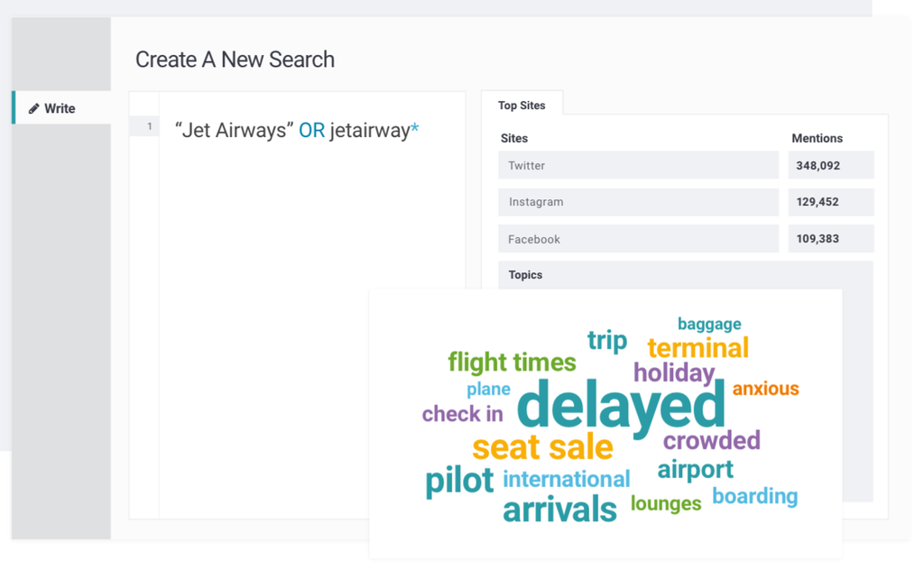Viewport: 924px width, 570px height.
Task: Switch to the Top Sites tab
Action: [522, 106]
